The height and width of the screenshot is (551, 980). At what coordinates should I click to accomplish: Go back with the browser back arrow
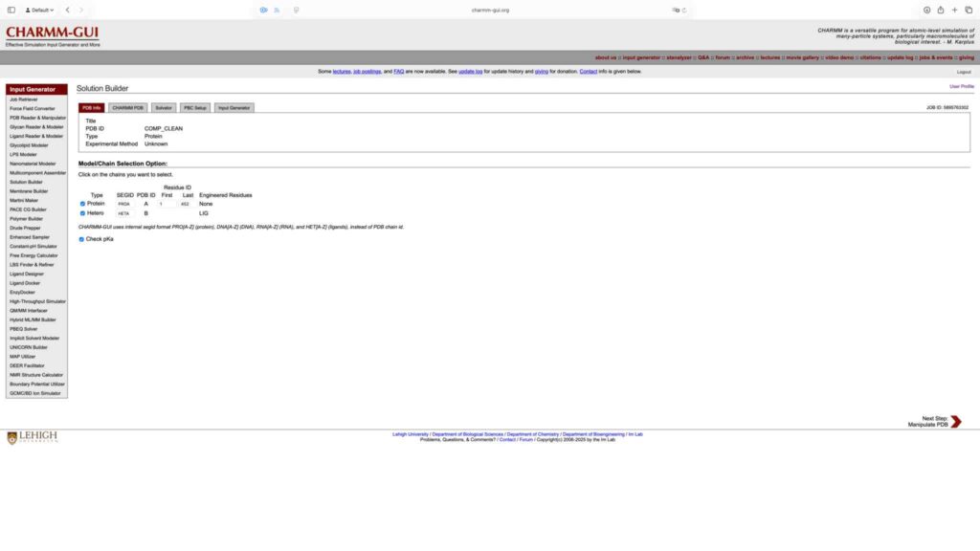tap(68, 10)
